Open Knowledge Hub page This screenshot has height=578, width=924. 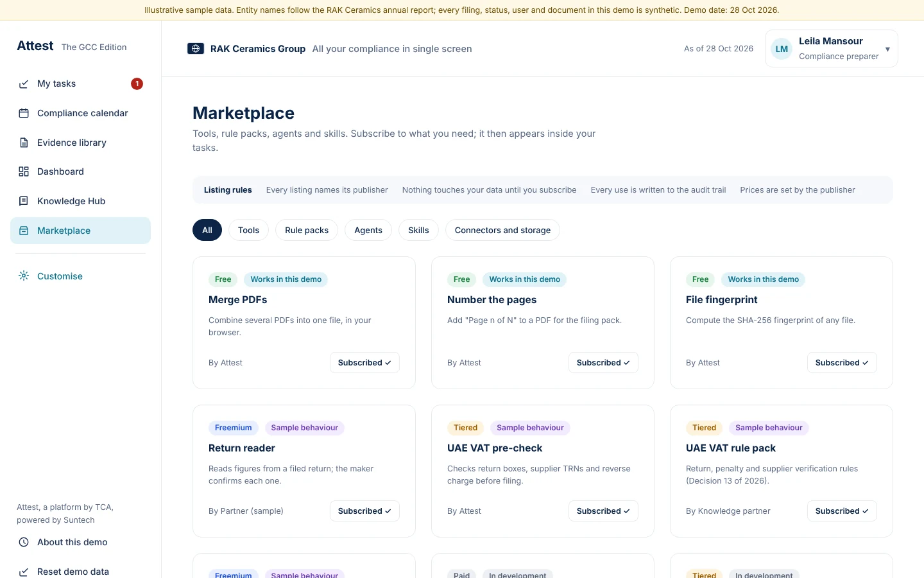click(80, 201)
